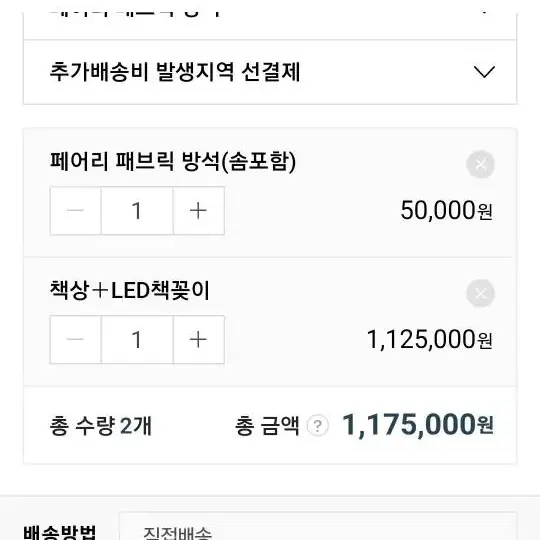This screenshot has height=540, width=540.
Task: Decrease quantity of 책상+LED책꽂이 with minus
Action: click(76, 340)
